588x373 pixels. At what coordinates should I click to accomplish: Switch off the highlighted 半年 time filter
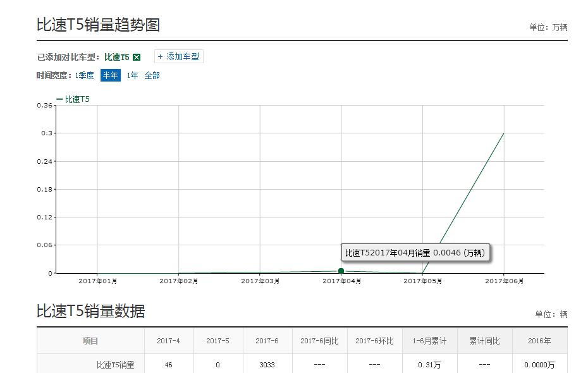pyautogui.click(x=110, y=75)
